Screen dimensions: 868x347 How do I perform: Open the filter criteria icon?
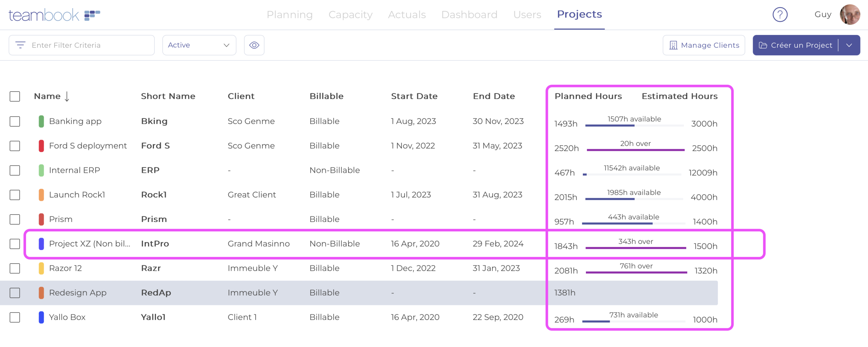pos(20,45)
